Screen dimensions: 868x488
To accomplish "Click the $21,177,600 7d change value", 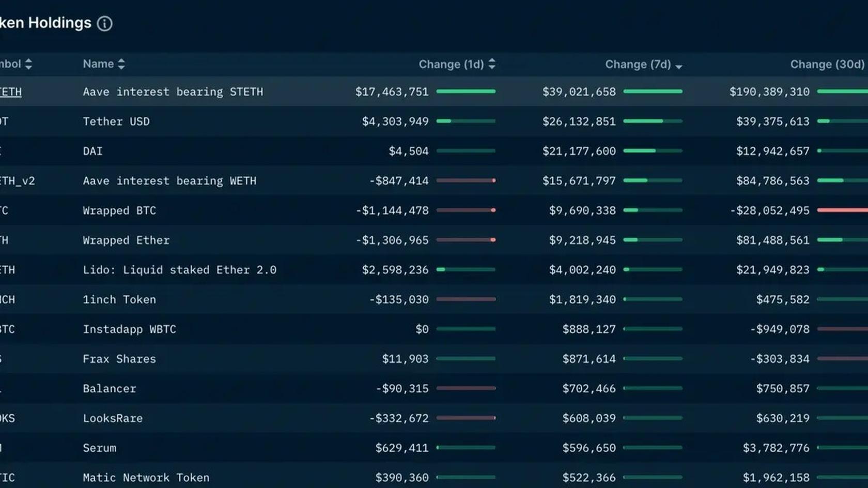I will click(579, 151).
